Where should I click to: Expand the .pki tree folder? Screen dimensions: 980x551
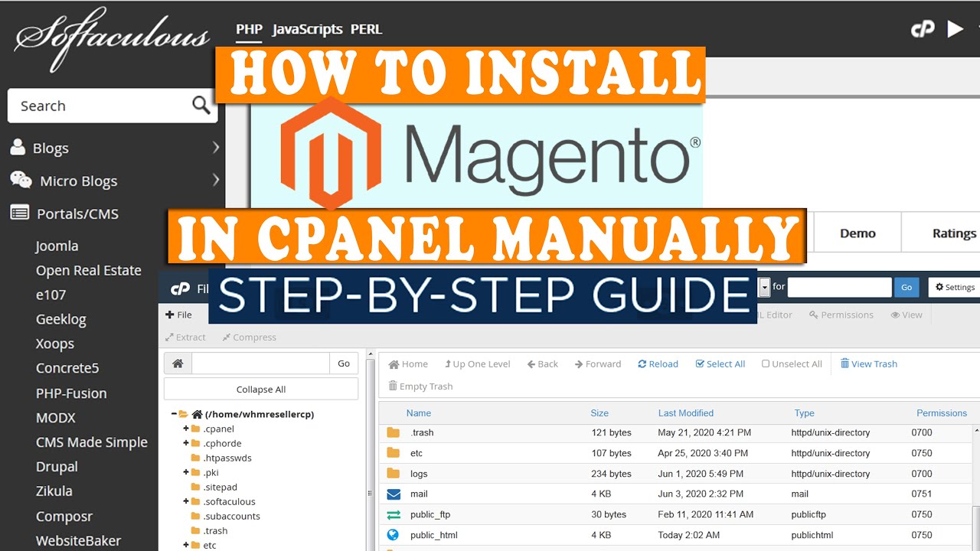[x=185, y=472]
